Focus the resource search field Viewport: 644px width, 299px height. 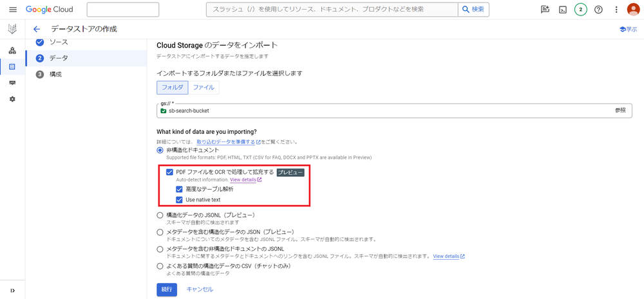click(x=332, y=10)
